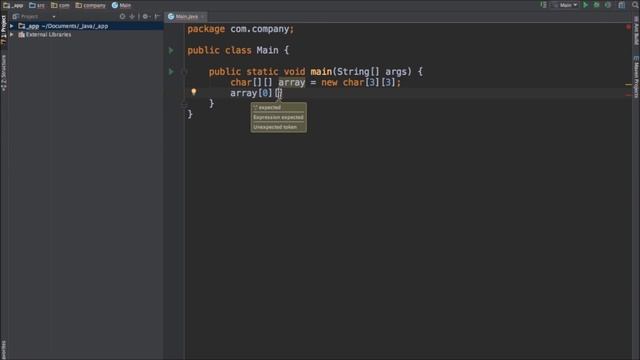Click the src breadcrumb folder

[37, 5]
